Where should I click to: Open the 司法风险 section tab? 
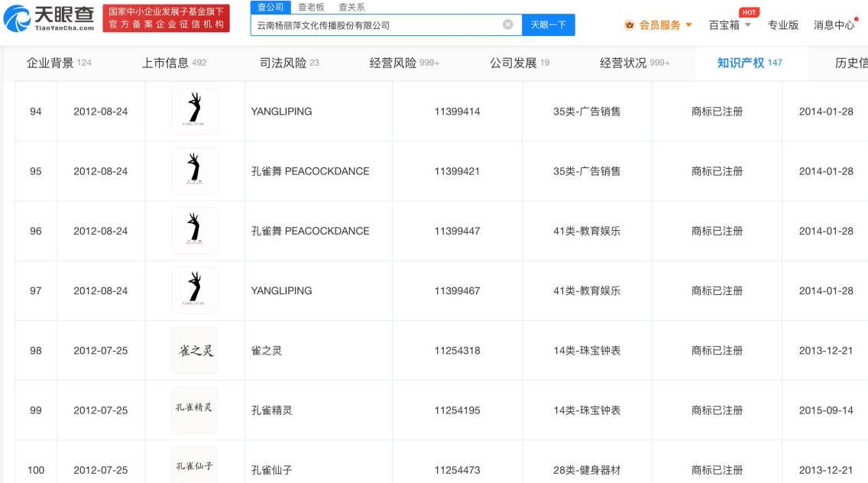[289, 63]
